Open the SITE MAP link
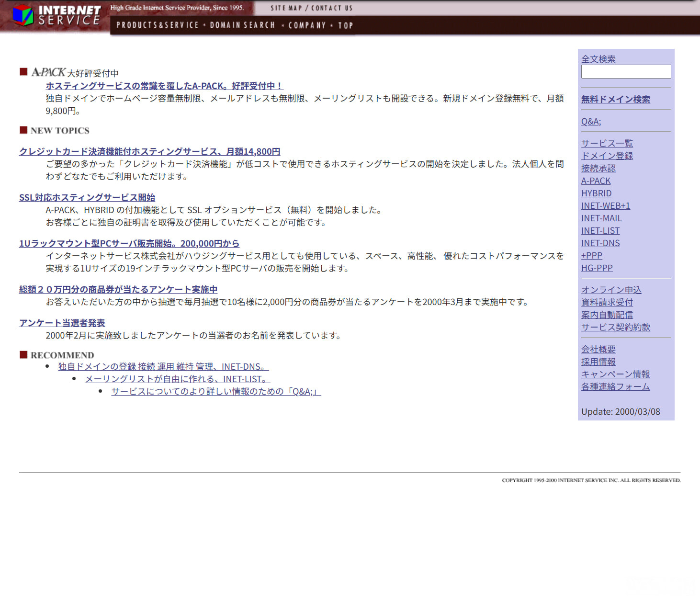Viewport: 700px width, 601px height. point(286,8)
